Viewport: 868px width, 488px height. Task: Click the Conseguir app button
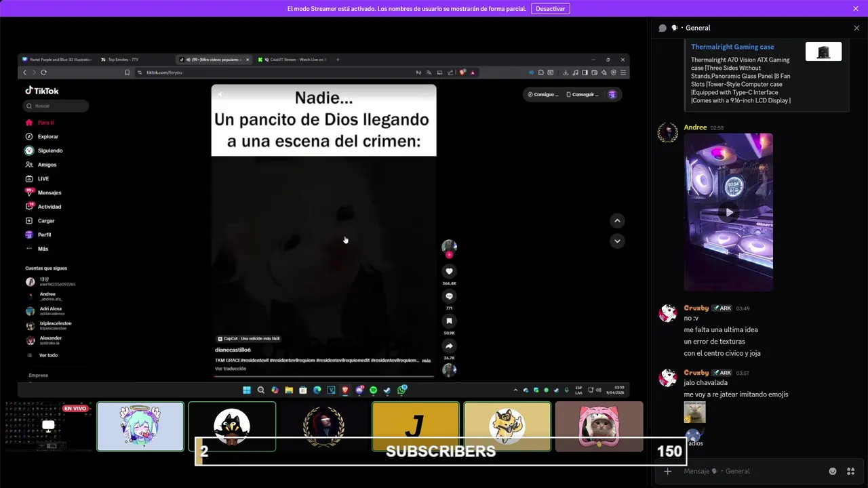click(583, 94)
